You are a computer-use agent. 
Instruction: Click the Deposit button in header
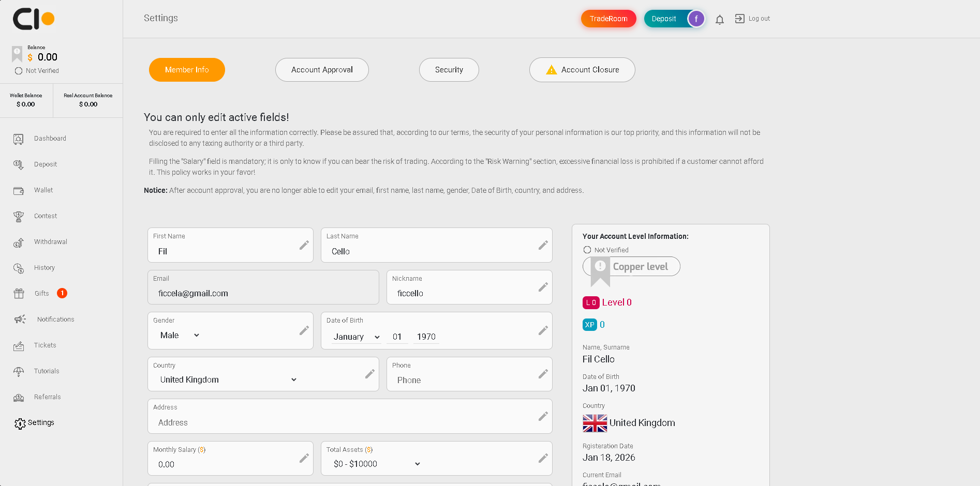(664, 19)
